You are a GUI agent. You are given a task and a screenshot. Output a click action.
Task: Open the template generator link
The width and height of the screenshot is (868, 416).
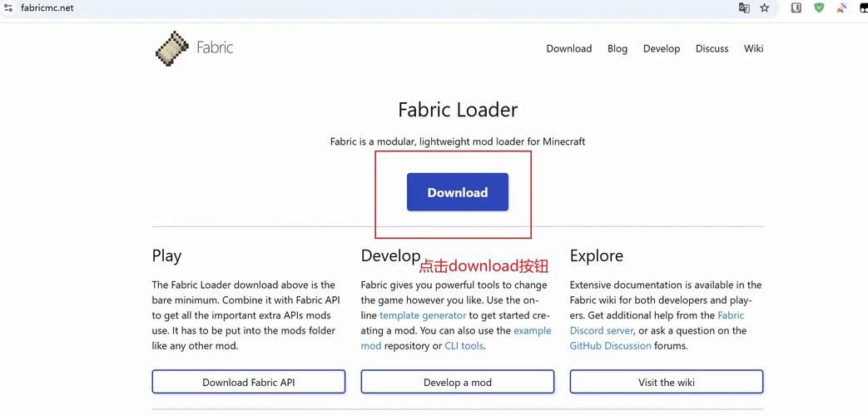click(423, 315)
